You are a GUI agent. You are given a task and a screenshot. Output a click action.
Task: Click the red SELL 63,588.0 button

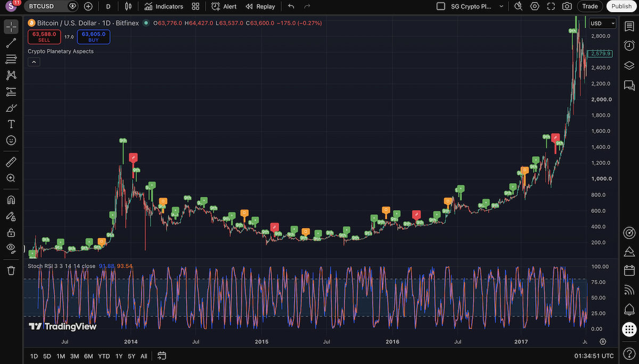click(44, 37)
